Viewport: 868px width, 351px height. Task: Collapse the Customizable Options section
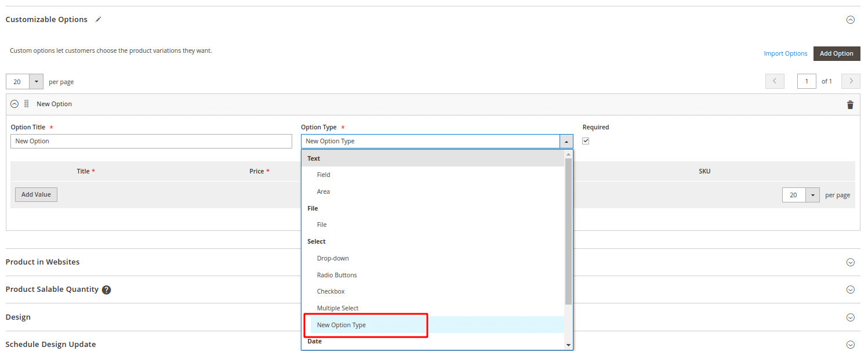point(850,19)
